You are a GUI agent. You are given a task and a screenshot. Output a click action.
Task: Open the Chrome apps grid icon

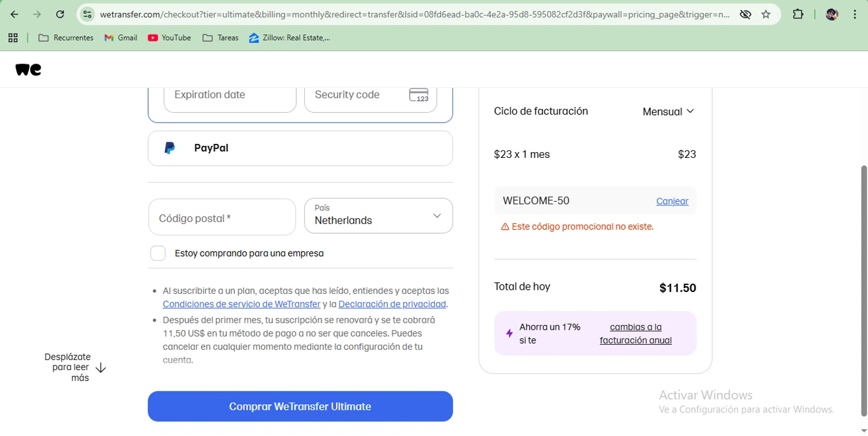click(x=13, y=38)
